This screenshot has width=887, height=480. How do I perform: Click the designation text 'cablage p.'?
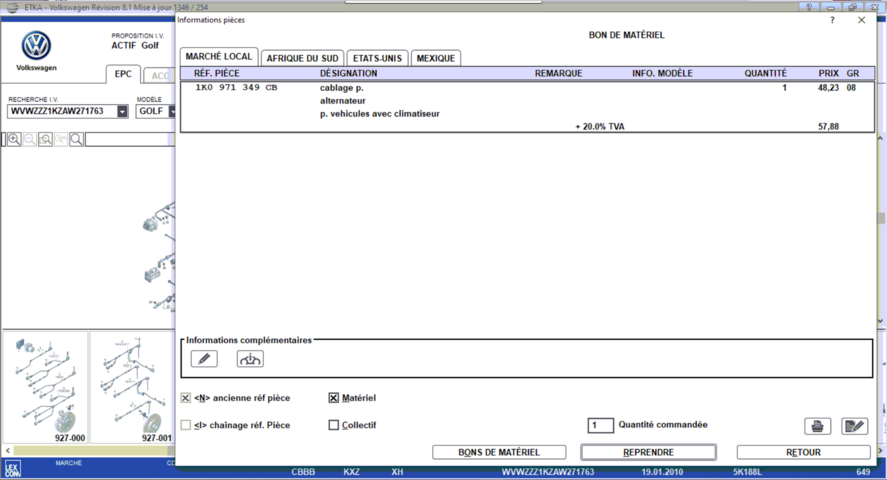342,88
